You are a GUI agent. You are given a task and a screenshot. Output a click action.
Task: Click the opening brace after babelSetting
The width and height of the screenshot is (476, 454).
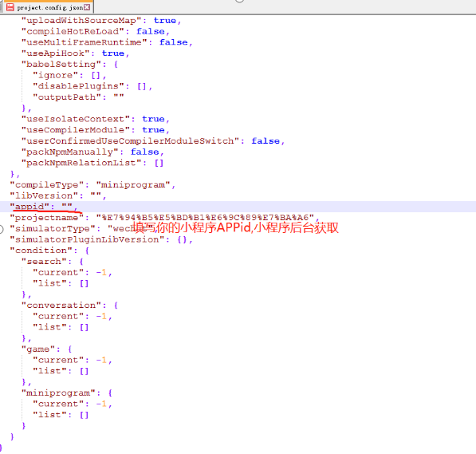point(116,64)
